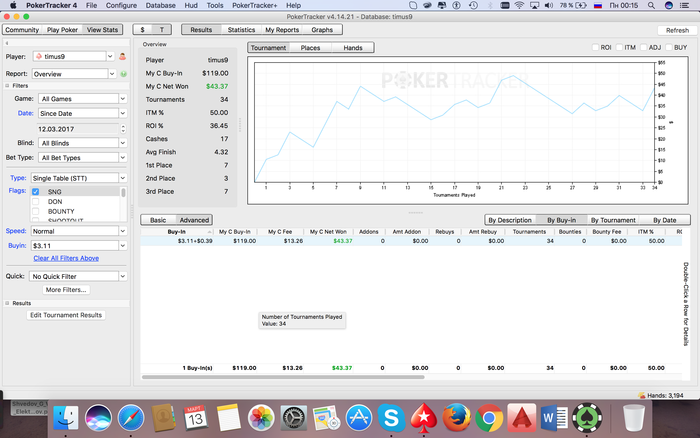Switch to the Graphs tab
700x438 pixels.
322,29
